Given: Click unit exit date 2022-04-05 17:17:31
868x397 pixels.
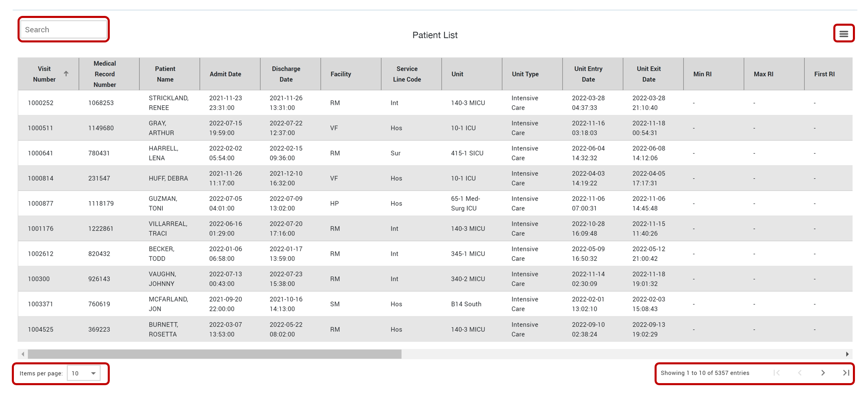Looking at the screenshot, I should coord(648,178).
